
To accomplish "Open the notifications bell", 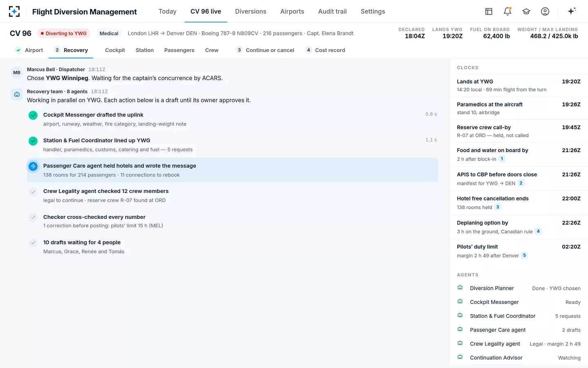I will [508, 11].
